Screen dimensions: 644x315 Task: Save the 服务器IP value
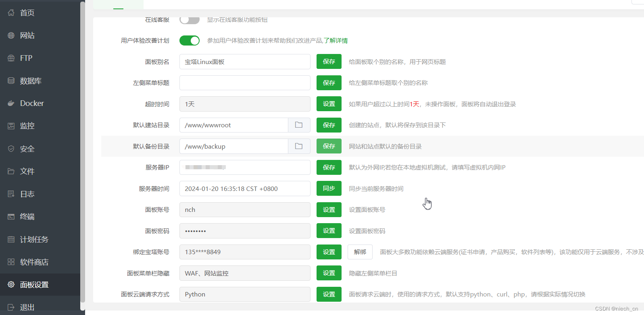tap(329, 167)
